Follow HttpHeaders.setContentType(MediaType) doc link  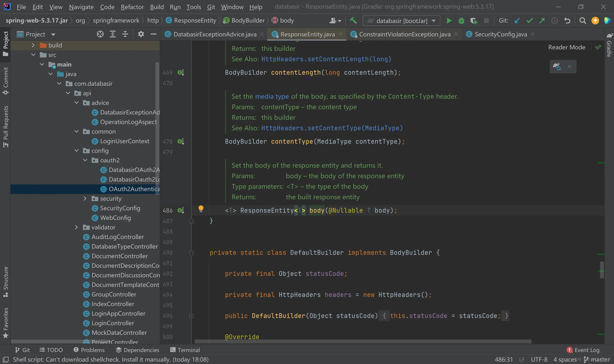coord(332,128)
